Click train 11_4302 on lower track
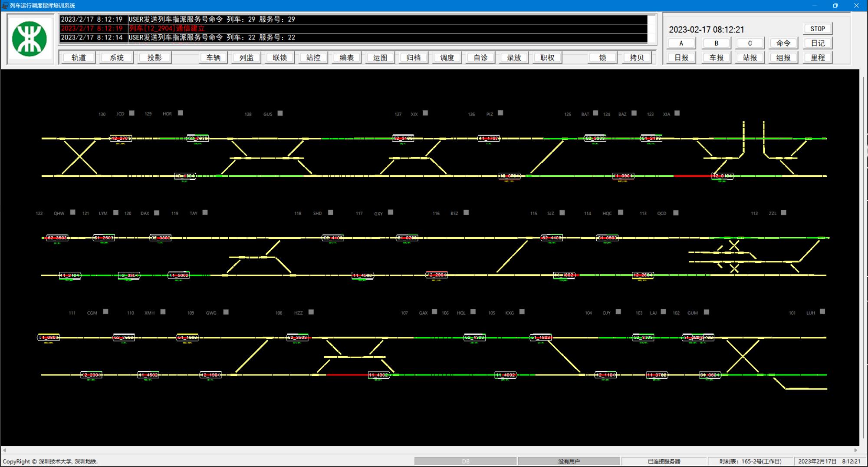 (x=378, y=375)
